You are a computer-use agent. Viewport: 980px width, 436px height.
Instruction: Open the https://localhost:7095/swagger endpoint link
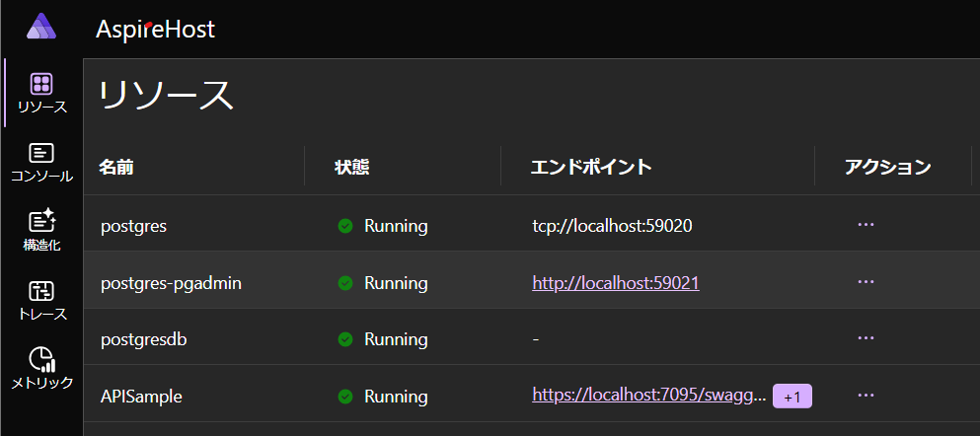click(648, 395)
